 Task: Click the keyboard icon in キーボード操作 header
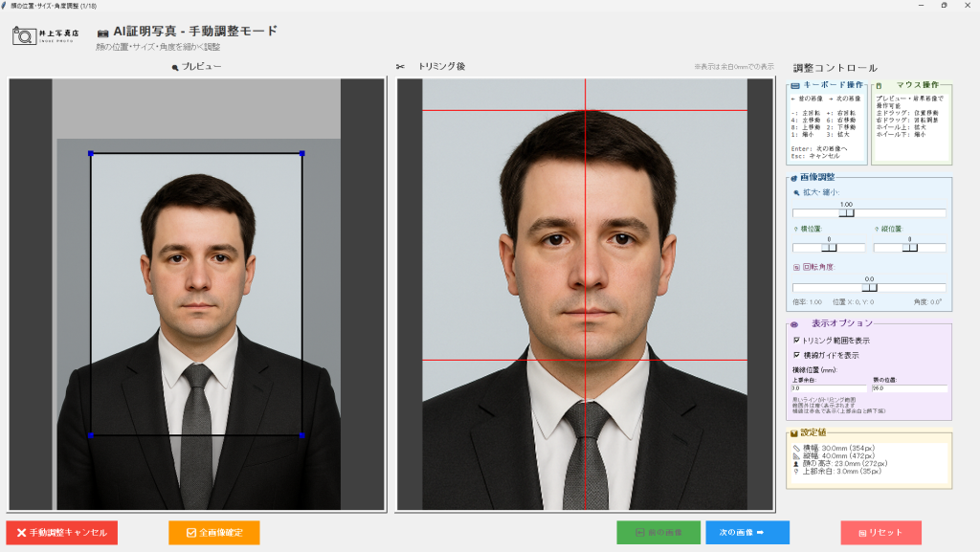pos(795,85)
